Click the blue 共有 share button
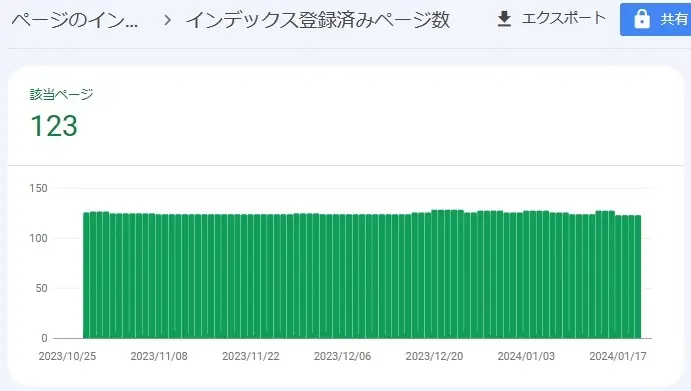The height and width of the screenshot is (391, 691). [655, 19]
